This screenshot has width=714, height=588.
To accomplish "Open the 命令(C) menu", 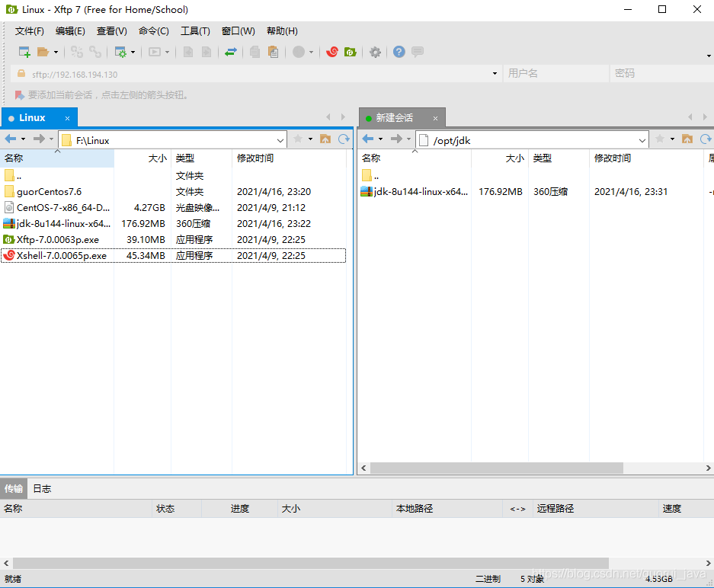I will 154,31.
